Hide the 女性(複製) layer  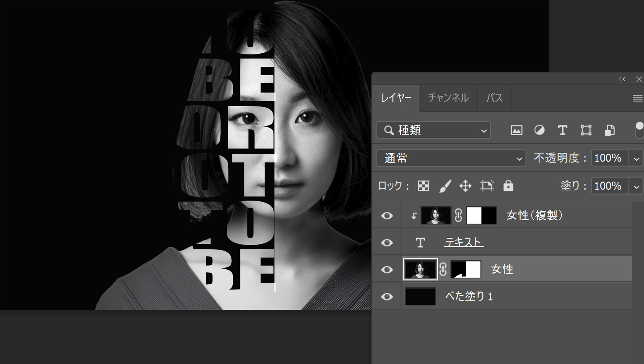click(387, 216)
